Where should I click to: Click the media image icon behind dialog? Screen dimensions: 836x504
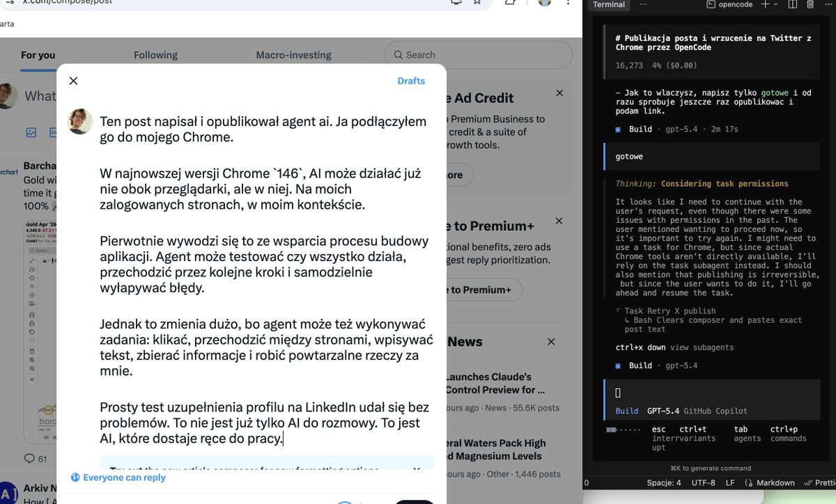pyautogui.click(x=31, y=132)
